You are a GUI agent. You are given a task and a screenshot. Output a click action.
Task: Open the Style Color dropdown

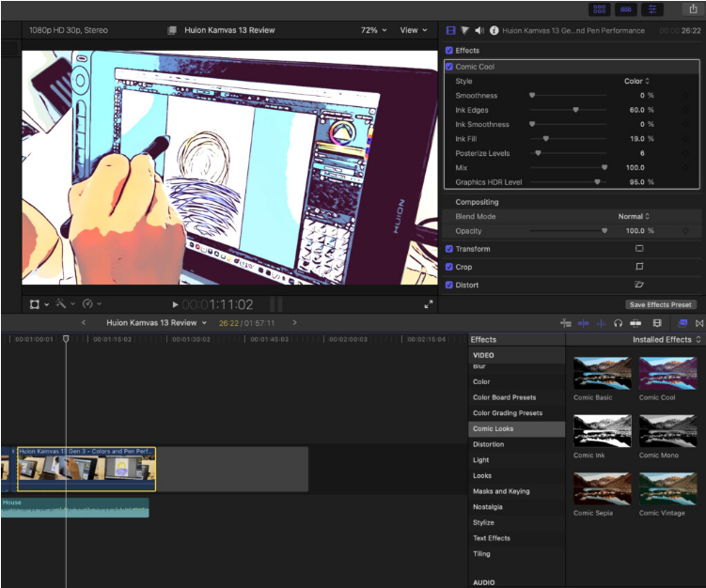pos(636,81)
